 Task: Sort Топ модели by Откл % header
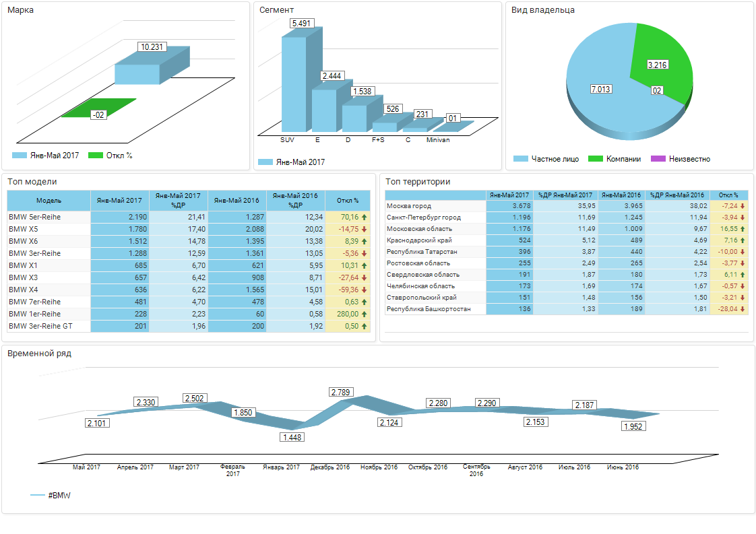click(348, 201)
